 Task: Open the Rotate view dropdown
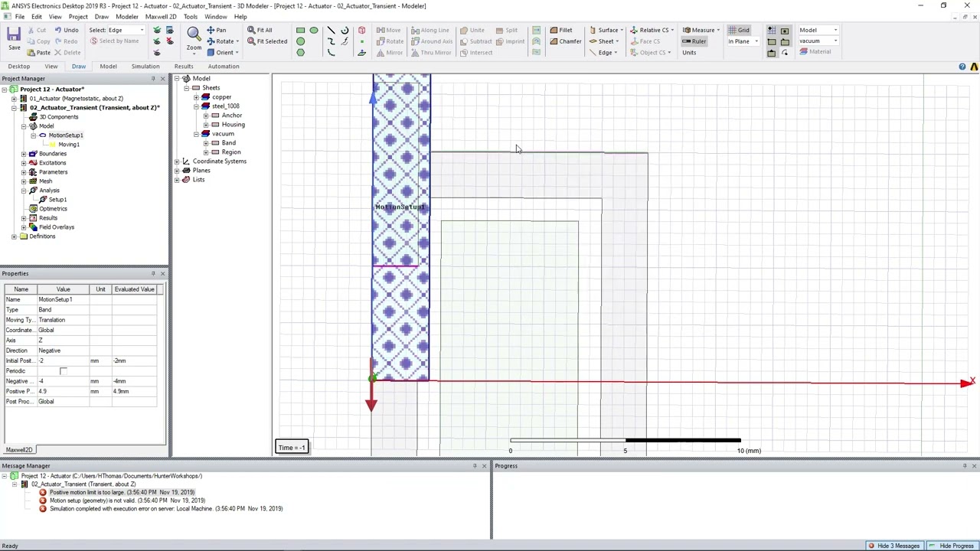tap(237, 41)
